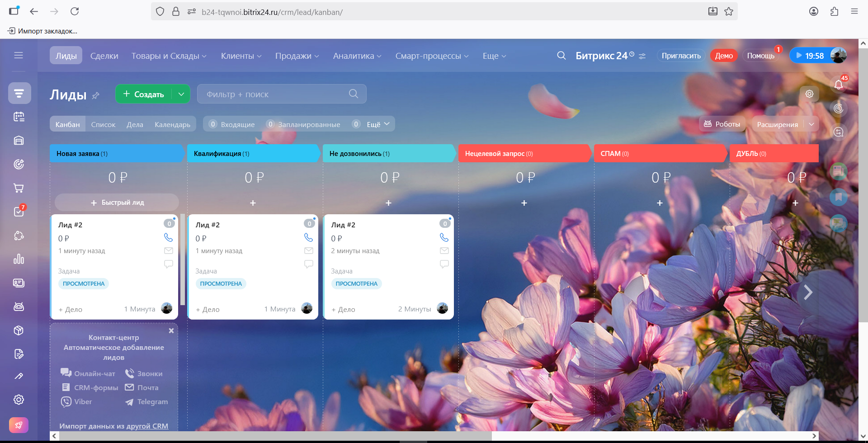Open the sliders settings icon beside Битрикс24
The width and height of the screenshot is (868, 443).
[x=642, y=56]
